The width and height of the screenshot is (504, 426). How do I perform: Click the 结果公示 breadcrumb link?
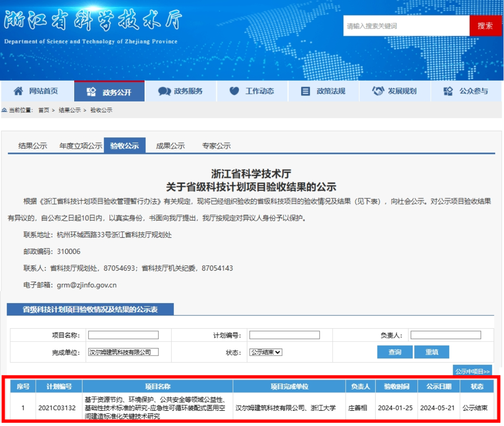pos(70,110)
